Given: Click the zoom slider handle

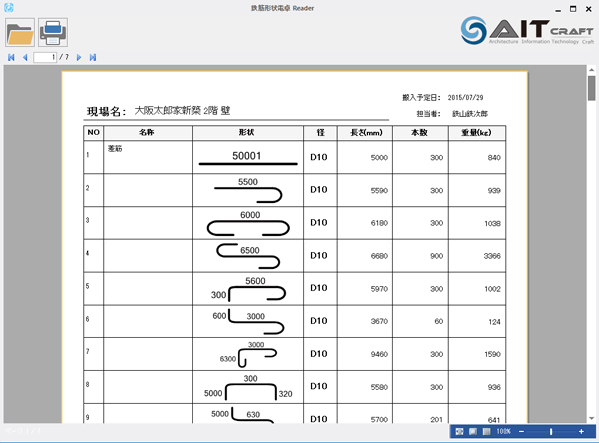Looking at the screenshot, I should [551, 432].
